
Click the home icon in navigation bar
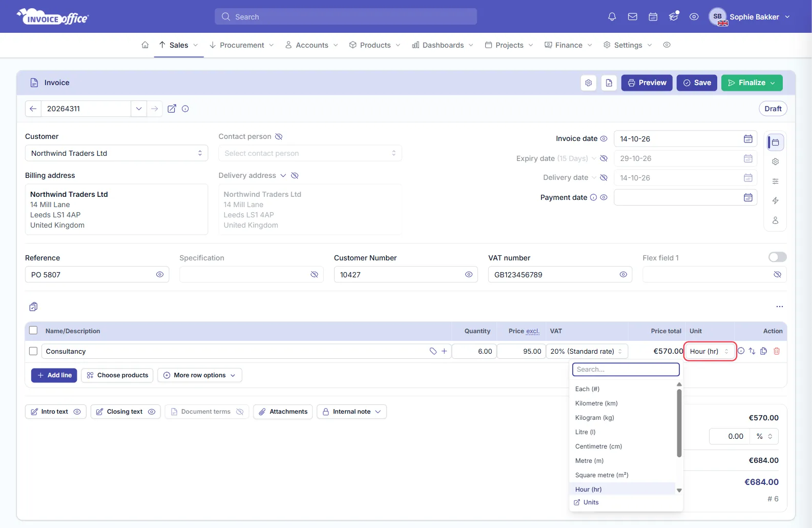pos(145,45)
